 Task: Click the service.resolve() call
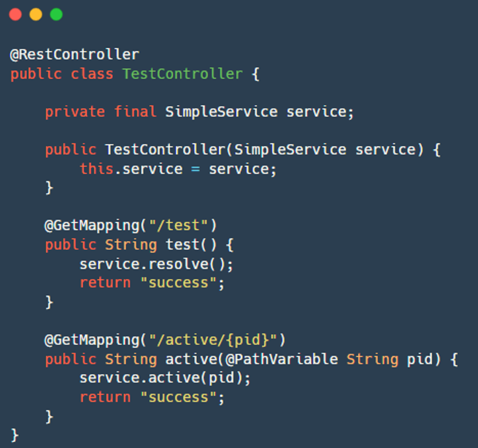click(156, 264)
